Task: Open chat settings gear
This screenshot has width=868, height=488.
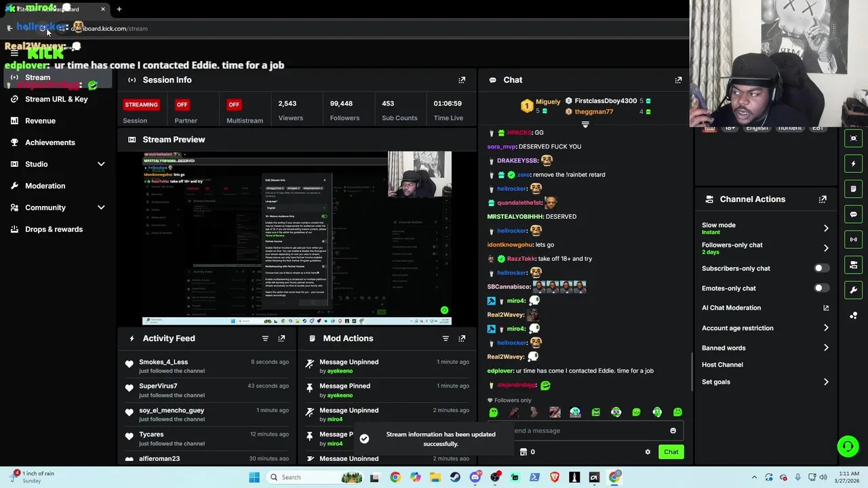Action: click(648, 452)
